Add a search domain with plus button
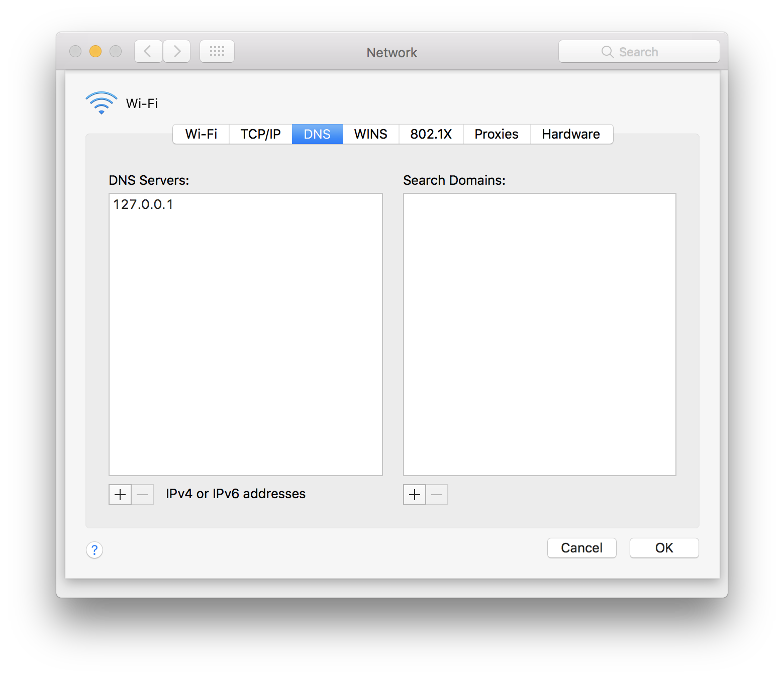The height and width of the screenshot is (678, 784). coord(415,495)
